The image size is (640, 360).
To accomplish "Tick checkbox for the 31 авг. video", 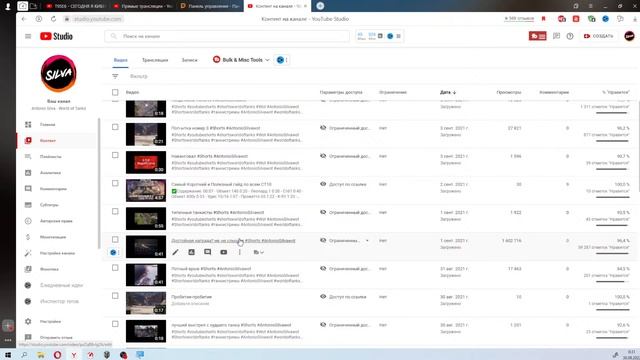I will pos(115,268).
